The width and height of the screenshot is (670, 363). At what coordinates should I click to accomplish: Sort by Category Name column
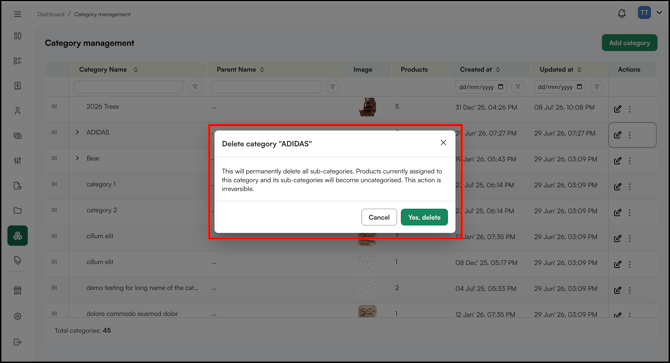(135, 70)
